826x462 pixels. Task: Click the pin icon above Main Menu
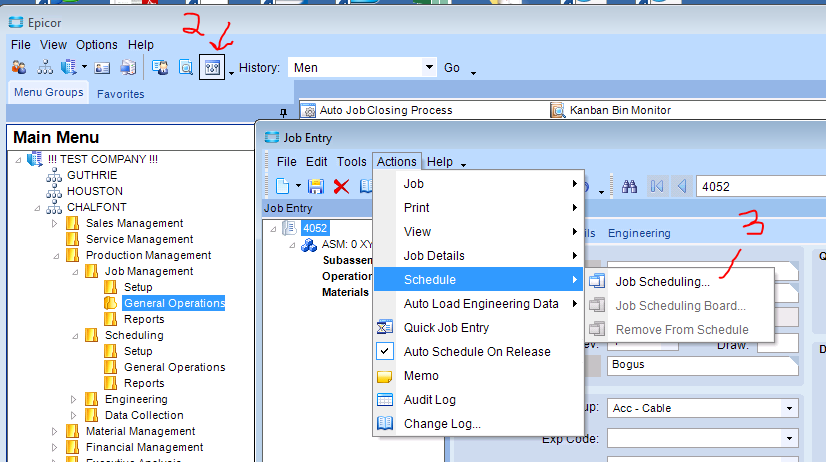coord(283,112)
